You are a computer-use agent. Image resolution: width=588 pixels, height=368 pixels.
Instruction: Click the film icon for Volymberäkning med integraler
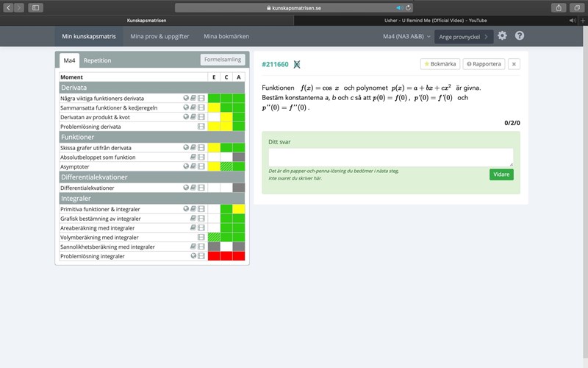point(201,238)
